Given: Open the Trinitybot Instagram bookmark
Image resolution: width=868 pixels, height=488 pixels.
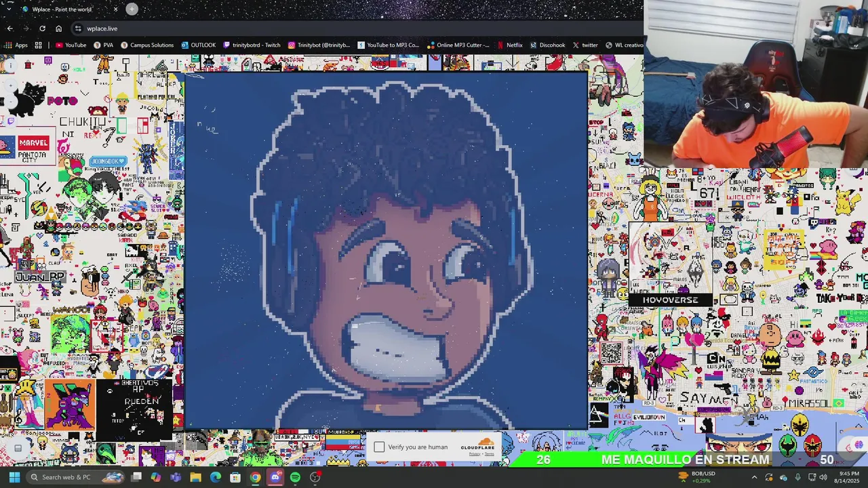Looking at the screenshot, I should tap(319, 45).
